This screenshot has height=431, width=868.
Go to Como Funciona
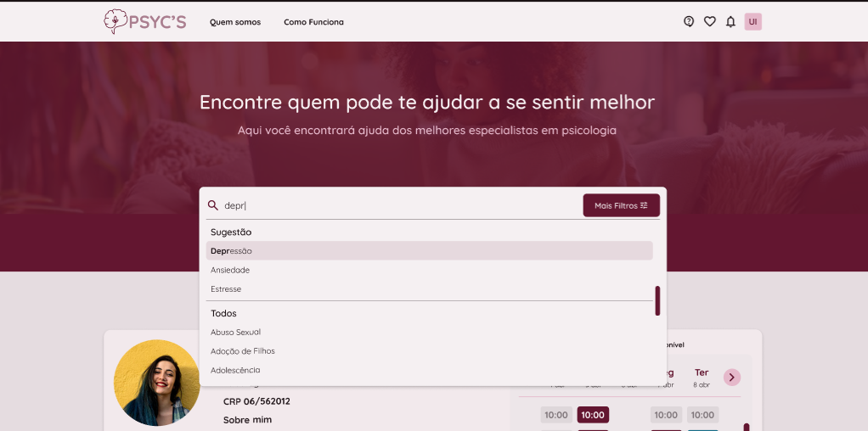[x=313, y=22]
